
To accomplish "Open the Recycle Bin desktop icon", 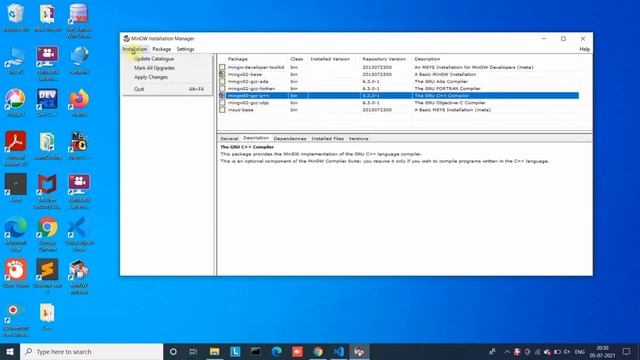I will pos(16,17).
